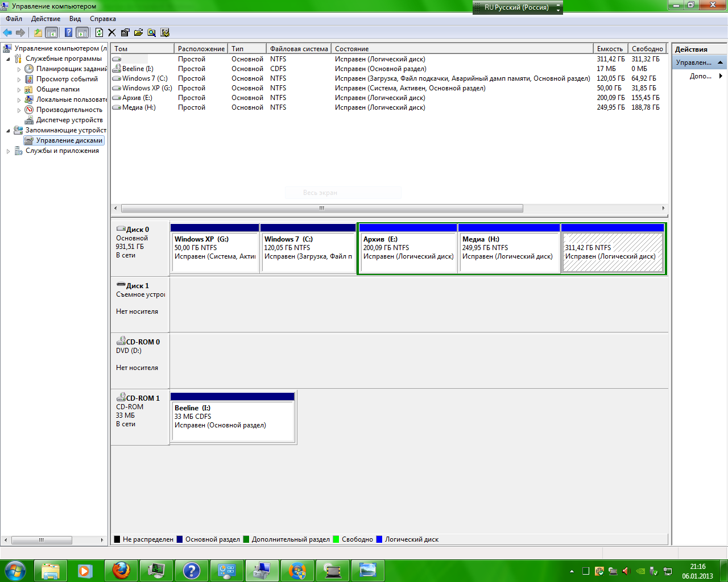The height and width of the screenshot is (582, 728).
Task: Click the black X Delete toolbar icon
Action: (111, 32)
